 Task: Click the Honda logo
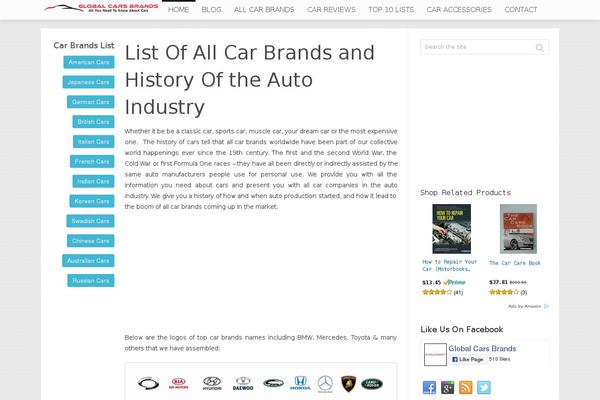(300, 383)
